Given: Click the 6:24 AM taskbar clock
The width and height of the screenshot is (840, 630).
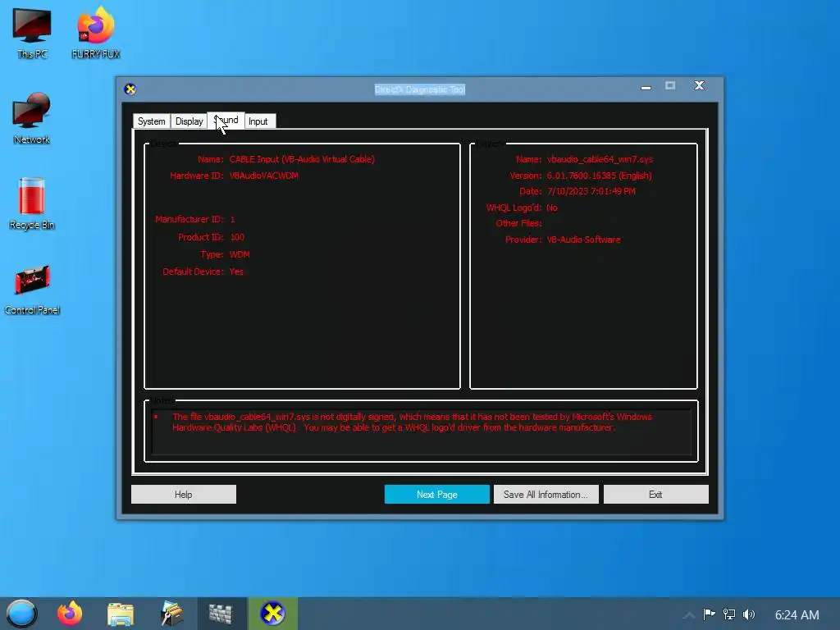Looking at the screenshot, I should click(x=797, y=614).
